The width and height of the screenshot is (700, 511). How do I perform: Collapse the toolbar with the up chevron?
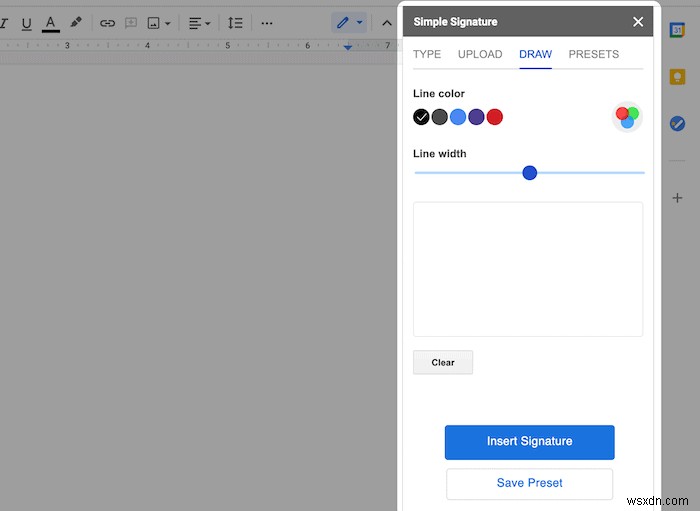point(387,23)
